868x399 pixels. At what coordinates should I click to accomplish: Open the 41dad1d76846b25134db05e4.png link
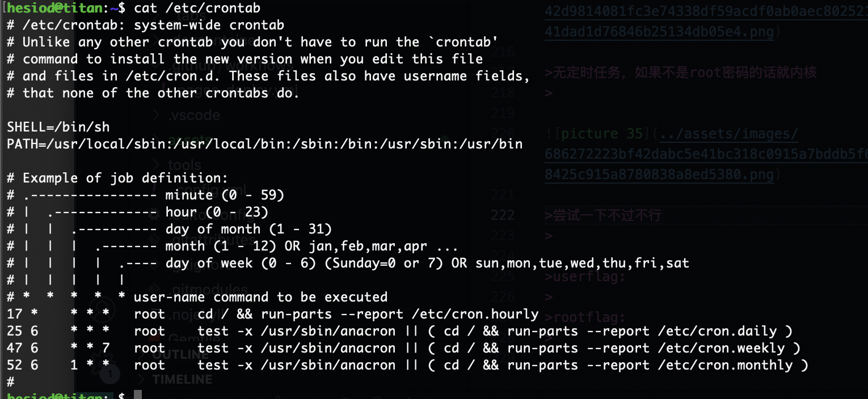659,32
